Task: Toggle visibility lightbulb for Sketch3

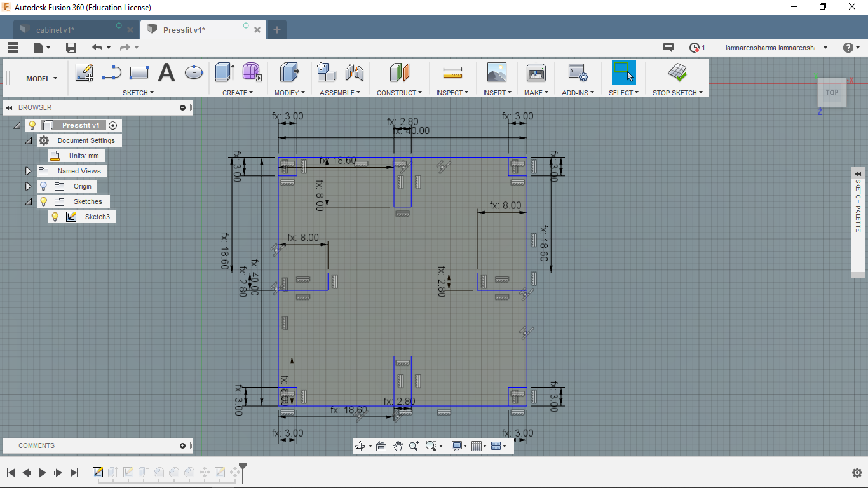Action: (55, 217)
